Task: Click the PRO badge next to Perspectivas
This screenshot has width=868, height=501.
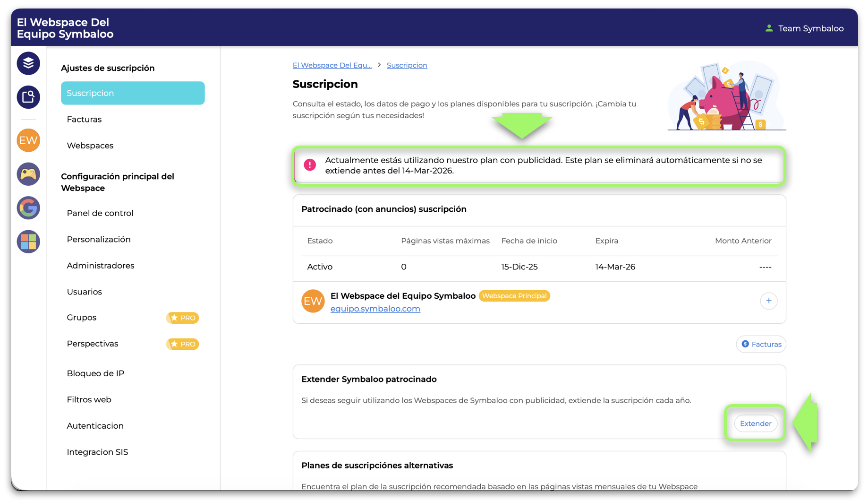Action: click(x=182, y=344)
